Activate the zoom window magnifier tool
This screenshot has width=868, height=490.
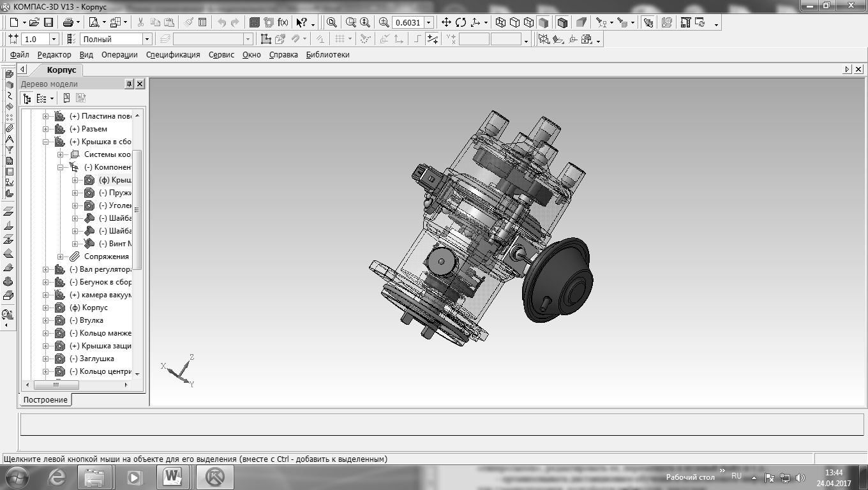point(332,22)
